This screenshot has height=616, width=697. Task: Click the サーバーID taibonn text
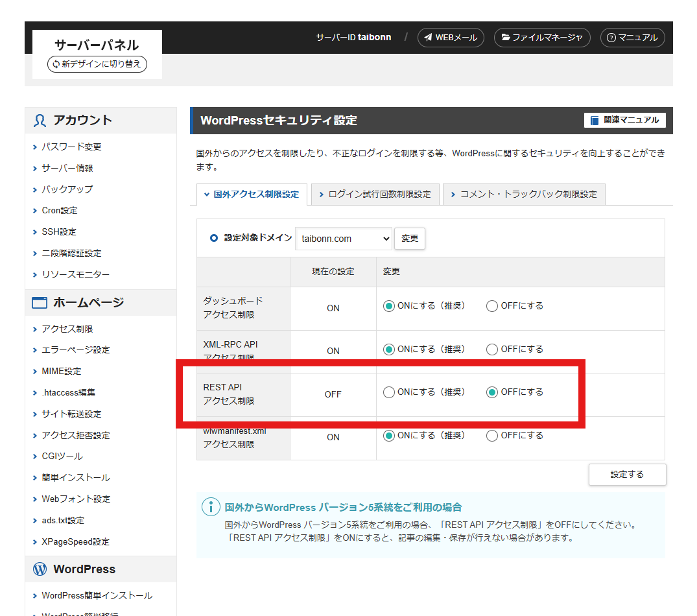[353, 38]
